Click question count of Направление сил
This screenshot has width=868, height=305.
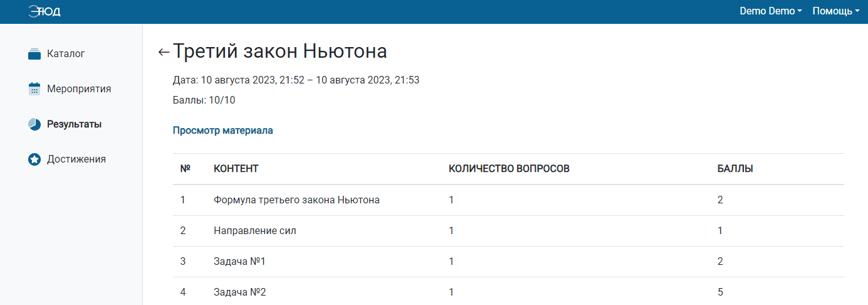coord(452,231)
